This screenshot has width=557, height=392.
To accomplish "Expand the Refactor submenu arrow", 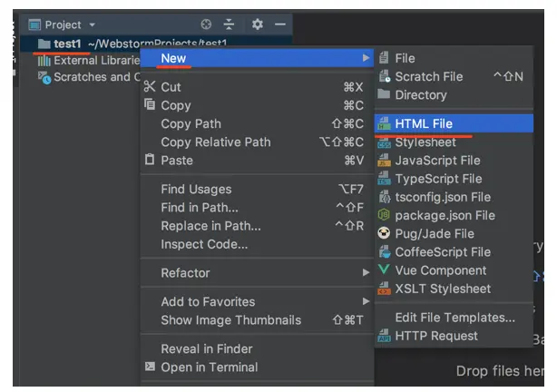I will 366,272.
